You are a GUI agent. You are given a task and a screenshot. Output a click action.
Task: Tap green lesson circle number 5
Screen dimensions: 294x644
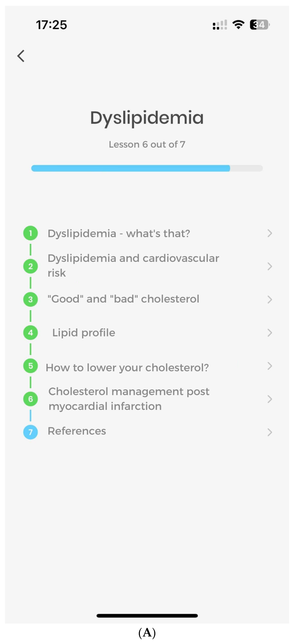coord(31,366)
